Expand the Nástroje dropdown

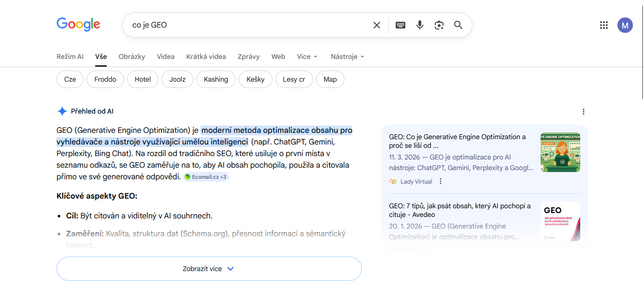pos(347,57)
